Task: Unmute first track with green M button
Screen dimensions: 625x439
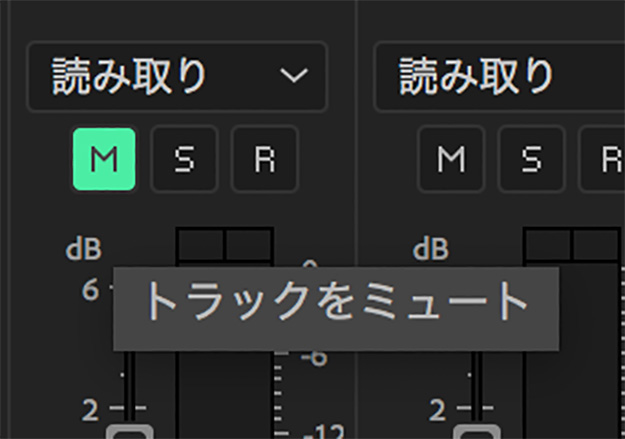Action: pyautogui.click(x=104, y=160)
